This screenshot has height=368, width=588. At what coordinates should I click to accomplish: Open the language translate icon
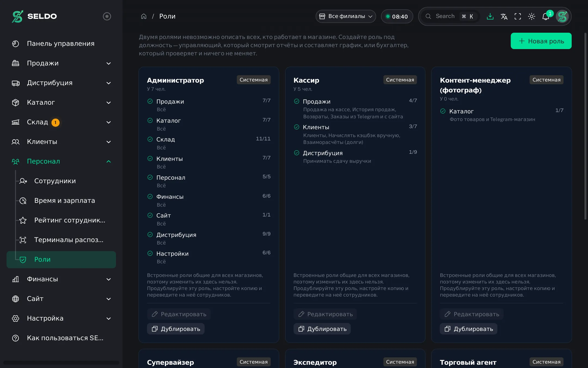pyautogui.click(x=504, y=16)
